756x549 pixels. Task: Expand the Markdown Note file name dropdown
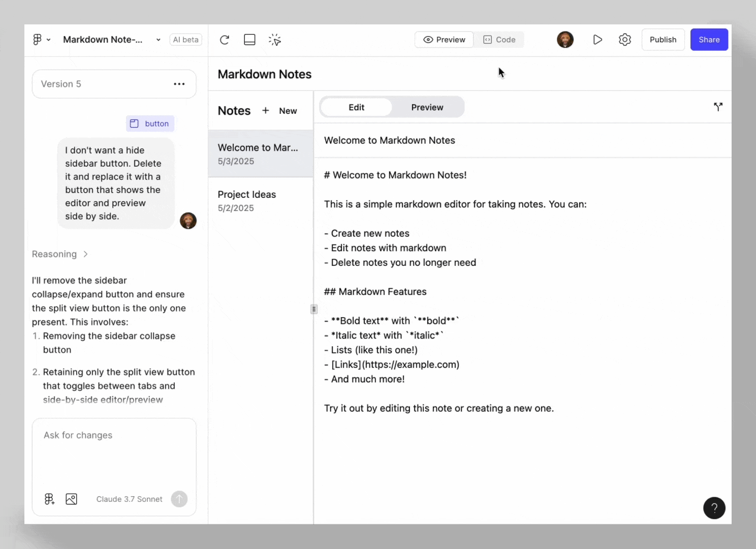click(159, 40)
